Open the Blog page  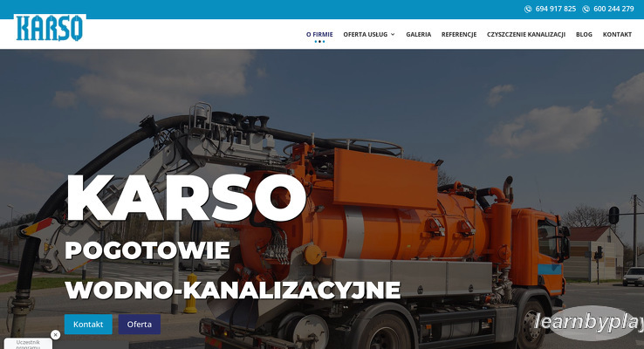(584, 34)
